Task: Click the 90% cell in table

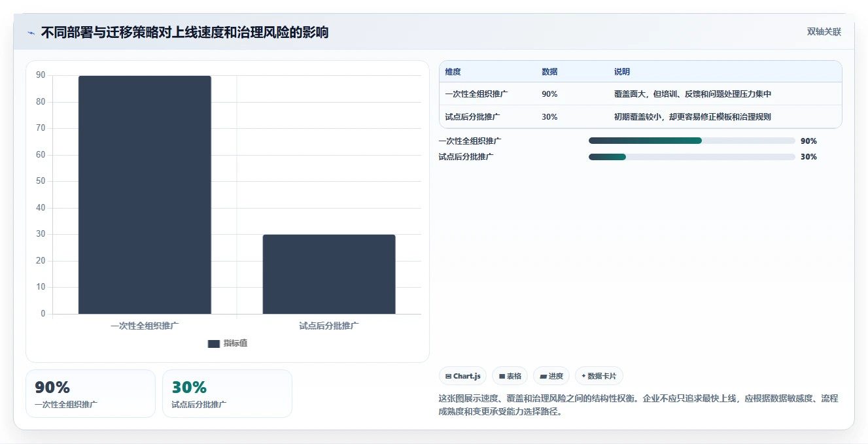Action: click(549, 94)
